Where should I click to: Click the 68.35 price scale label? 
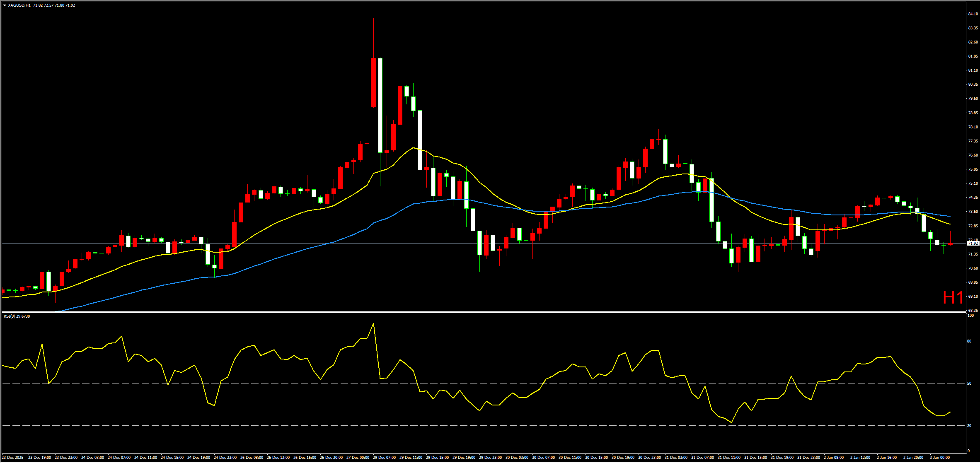973,310
